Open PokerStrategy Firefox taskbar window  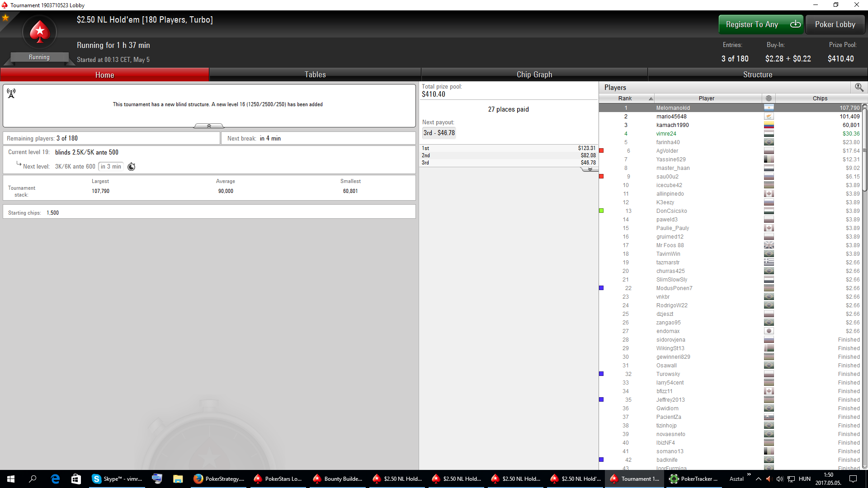tap(219, 479)
